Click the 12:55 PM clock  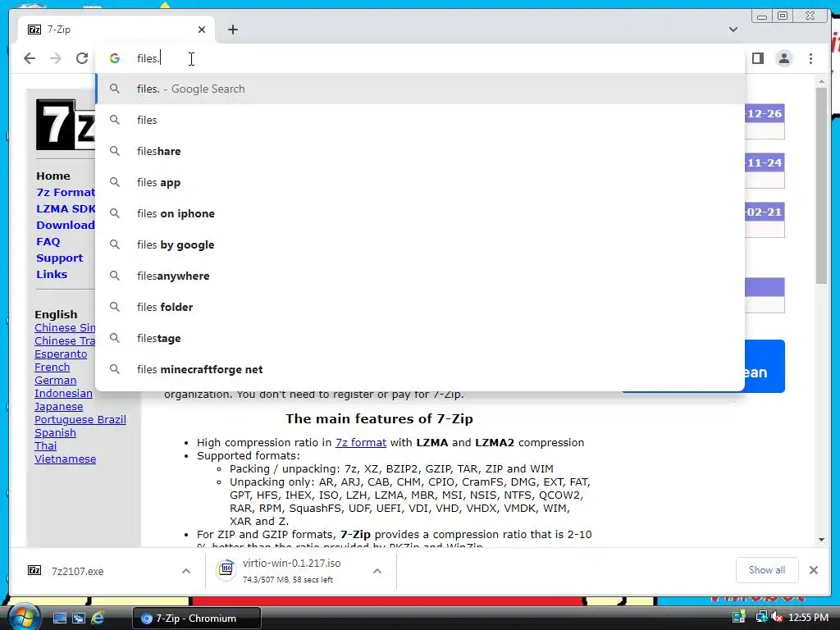(x=808, y=618)
